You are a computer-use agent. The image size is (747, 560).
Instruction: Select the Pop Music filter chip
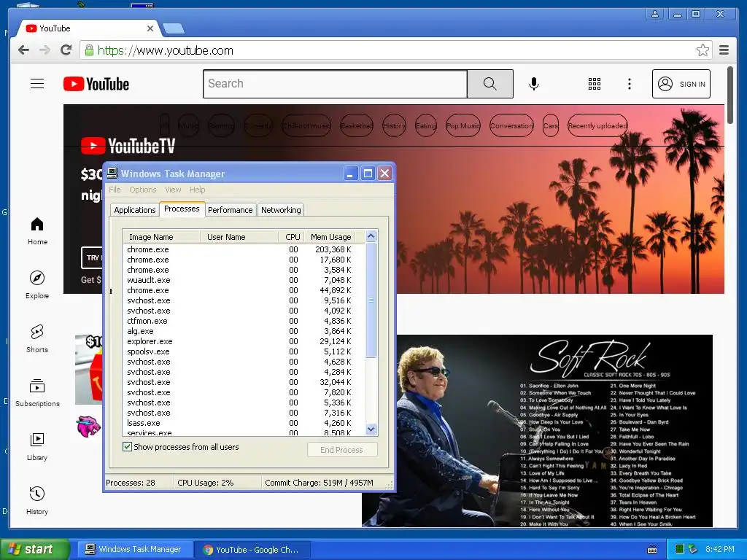coord(462,125)
